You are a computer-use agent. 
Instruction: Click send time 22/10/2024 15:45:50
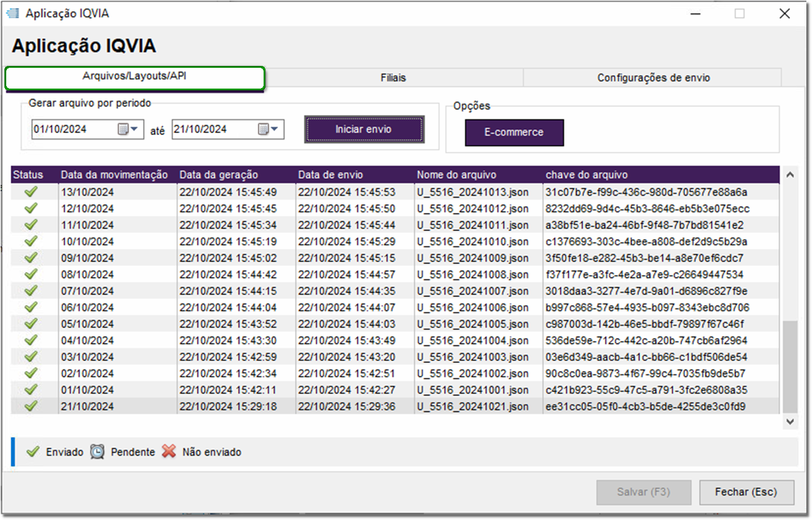(346, 208)
